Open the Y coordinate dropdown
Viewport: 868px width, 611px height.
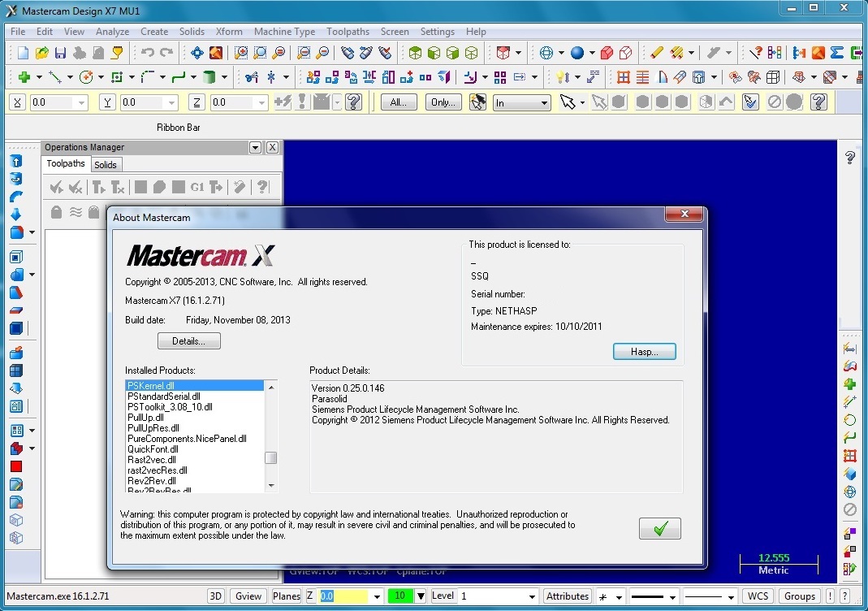pyautogui.click(x=171, y=102)
